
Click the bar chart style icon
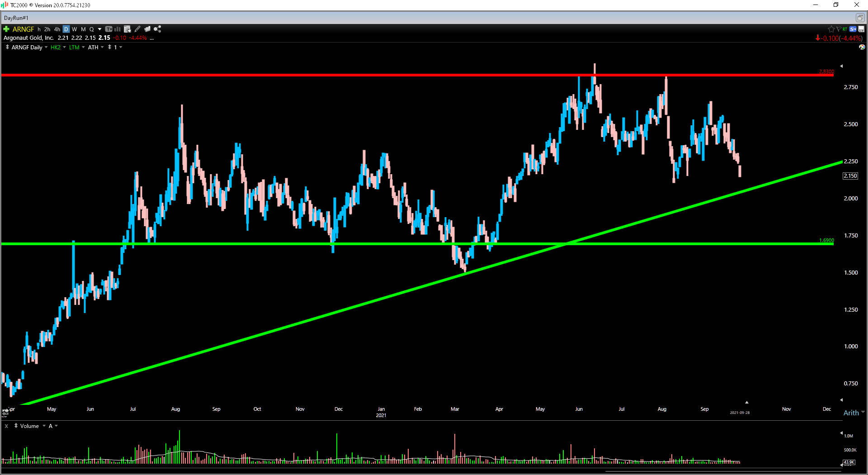pyautogui.click(x=118, y=29)
